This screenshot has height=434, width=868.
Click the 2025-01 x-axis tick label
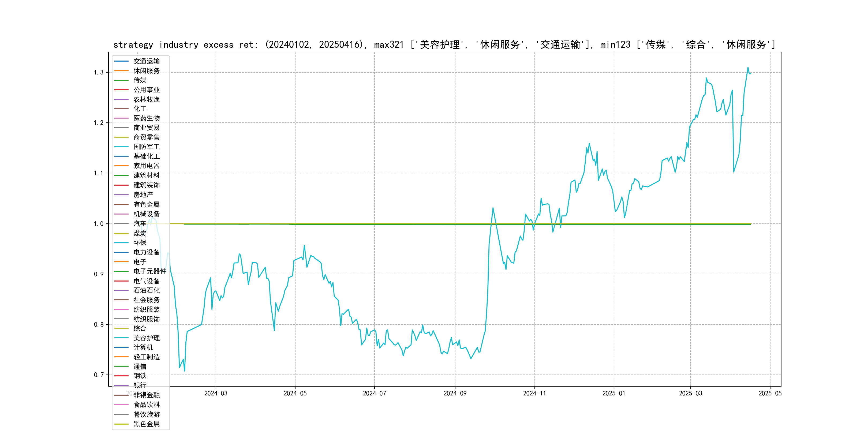613,393
